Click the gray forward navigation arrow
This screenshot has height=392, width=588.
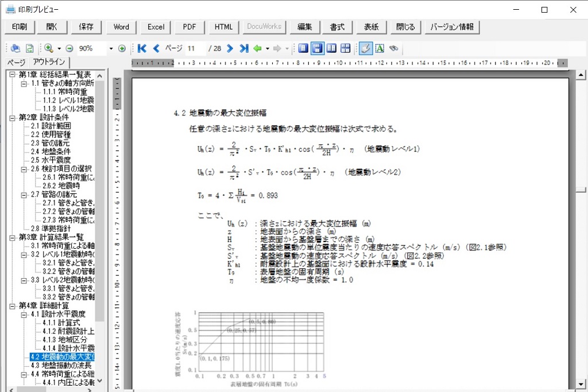pyautogui.click(x=277, y=48)
